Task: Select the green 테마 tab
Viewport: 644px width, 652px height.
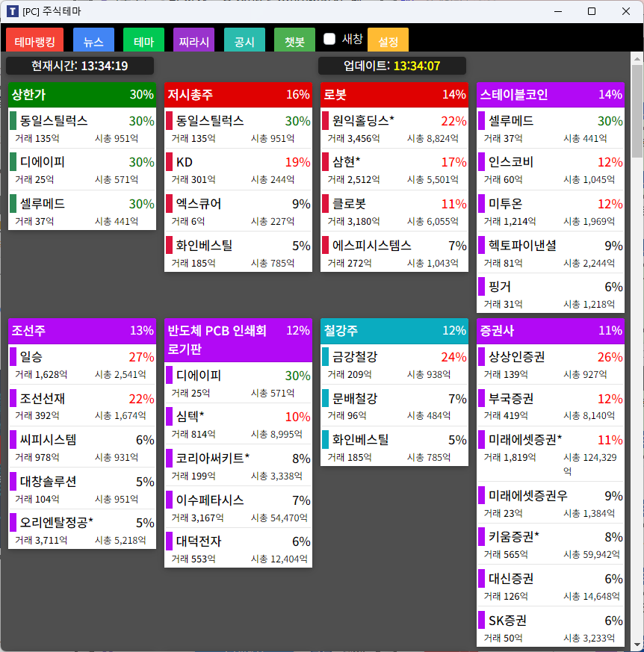Action: (144, 40)
